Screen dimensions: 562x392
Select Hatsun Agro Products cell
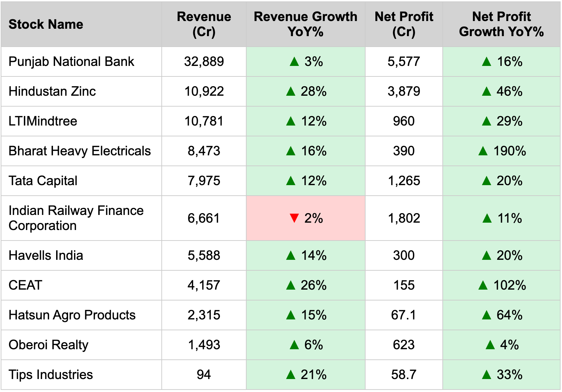coord(81,315)
